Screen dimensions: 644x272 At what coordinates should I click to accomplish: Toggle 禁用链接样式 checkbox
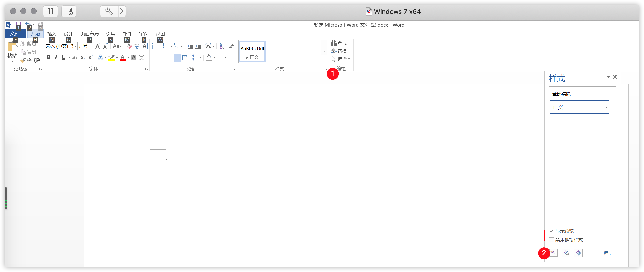point(551,240)
